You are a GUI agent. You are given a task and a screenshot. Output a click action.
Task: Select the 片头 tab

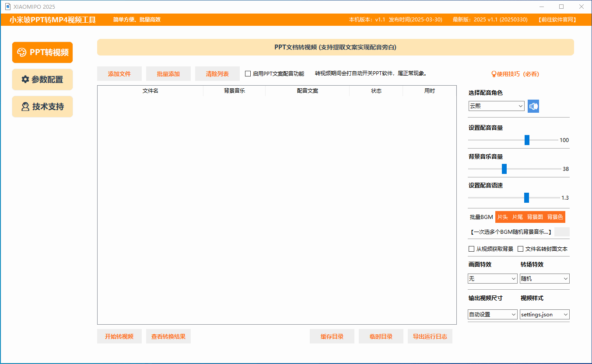point(503,217)
